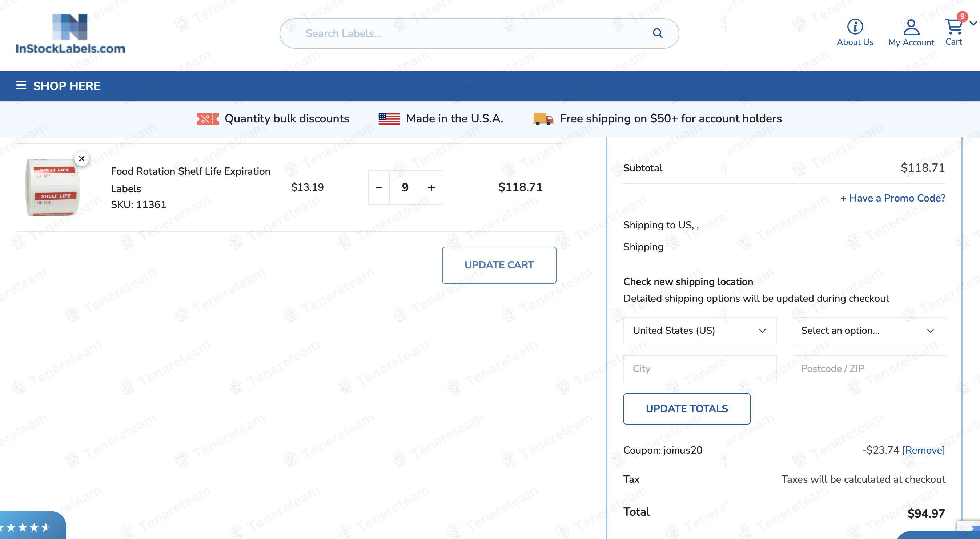The height and width of the screenshot is (539, 980).
Task: Click the Subtotal amount $118.71 in summary
Action: [923, 168]
